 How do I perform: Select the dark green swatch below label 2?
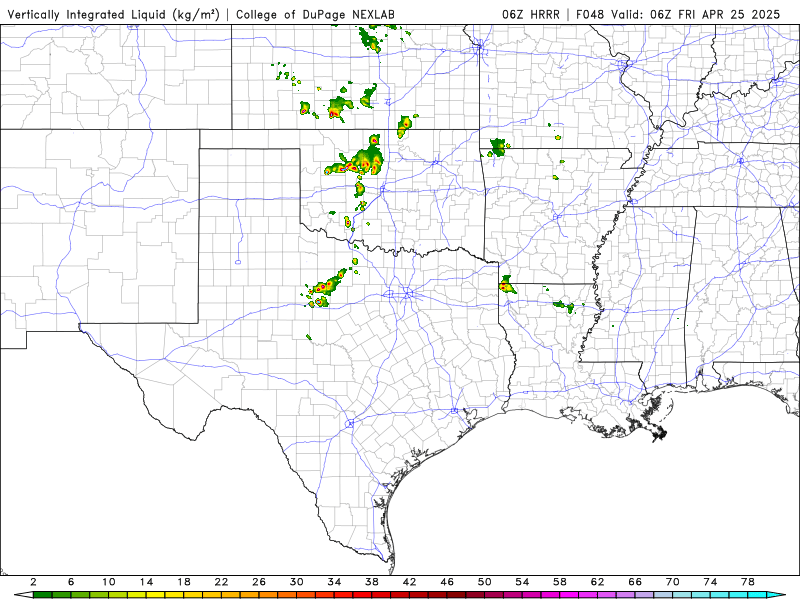42,595
